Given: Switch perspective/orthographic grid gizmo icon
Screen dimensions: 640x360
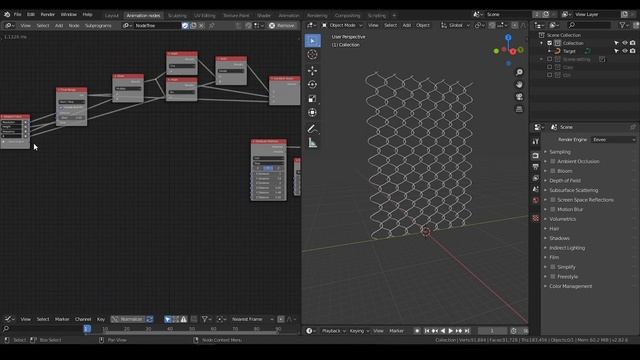Looking at the screenshot, I should [x=519, y=109].
